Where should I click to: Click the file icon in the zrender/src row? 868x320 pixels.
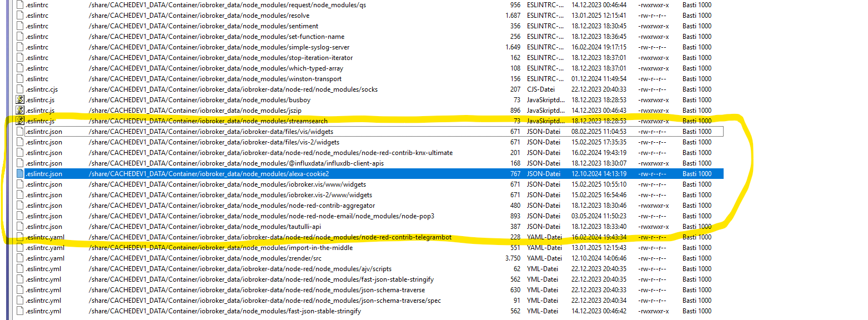tap(21, 258)
